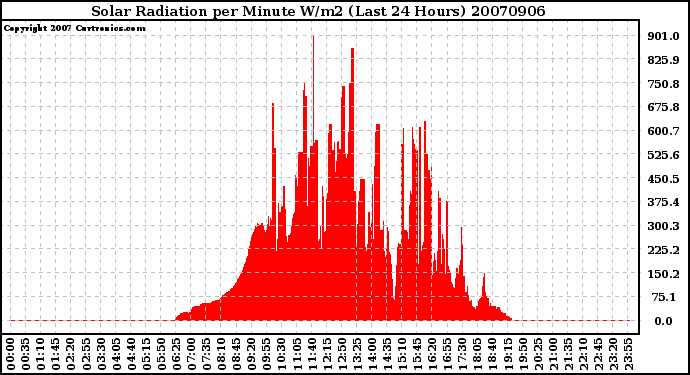Click the 825.9 y-axis label

[663, 60]
